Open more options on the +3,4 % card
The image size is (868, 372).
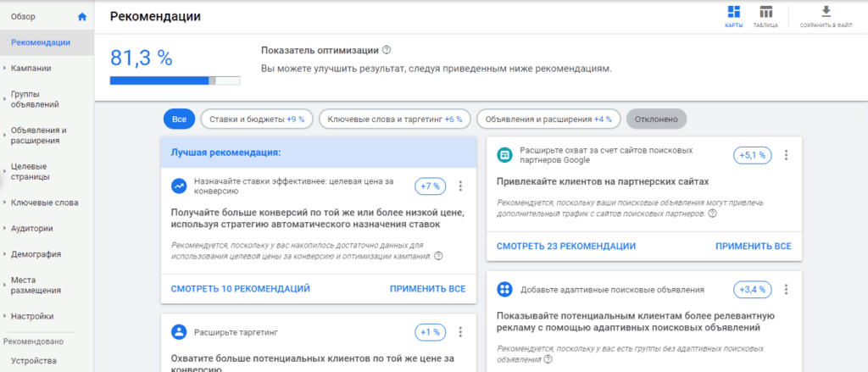pos(786,289)
